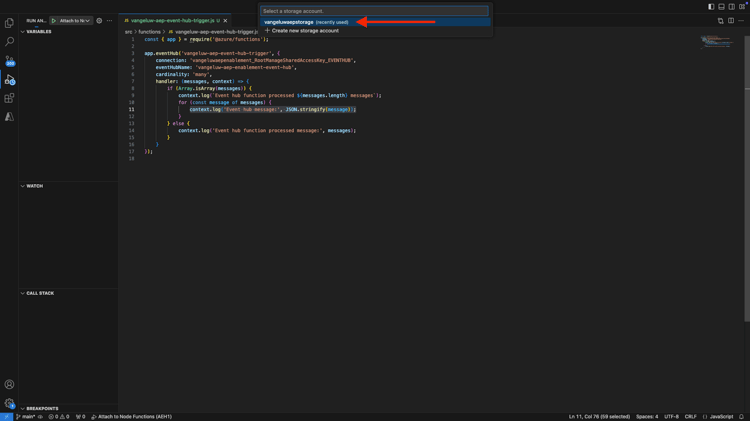The image size is (750, 421).
Task: Select vangeluwaepstorage storage account
Action: point(375,22)
